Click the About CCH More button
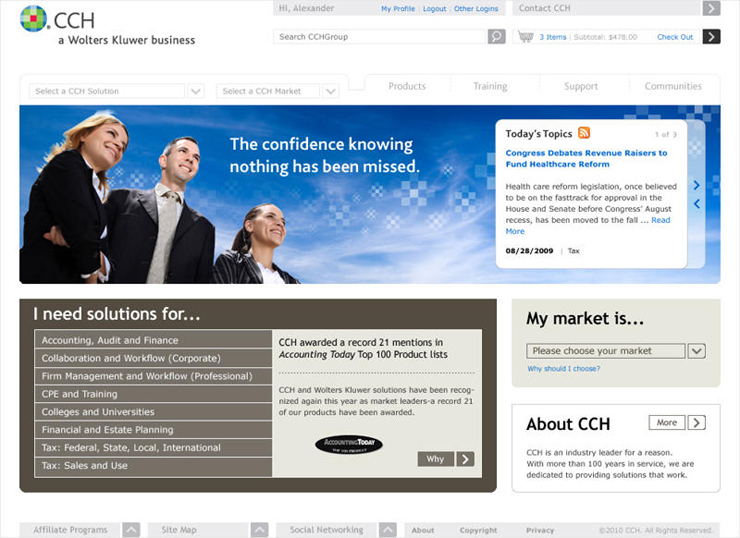 667,422
